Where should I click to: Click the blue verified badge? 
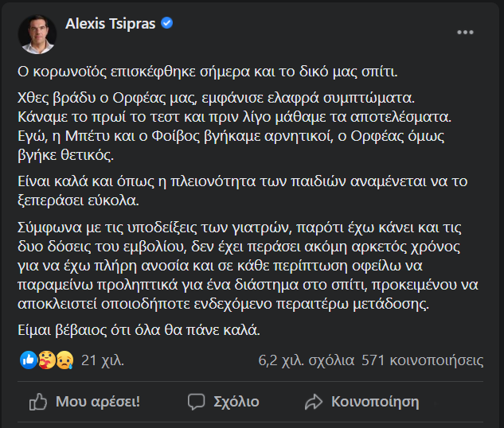166,24
